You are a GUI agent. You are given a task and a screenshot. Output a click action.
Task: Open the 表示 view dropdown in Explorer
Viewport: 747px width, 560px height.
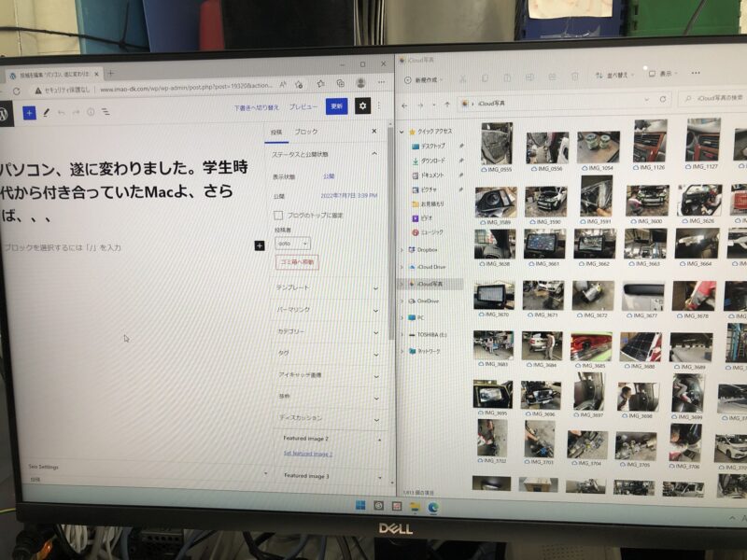[x=663, y=74]
